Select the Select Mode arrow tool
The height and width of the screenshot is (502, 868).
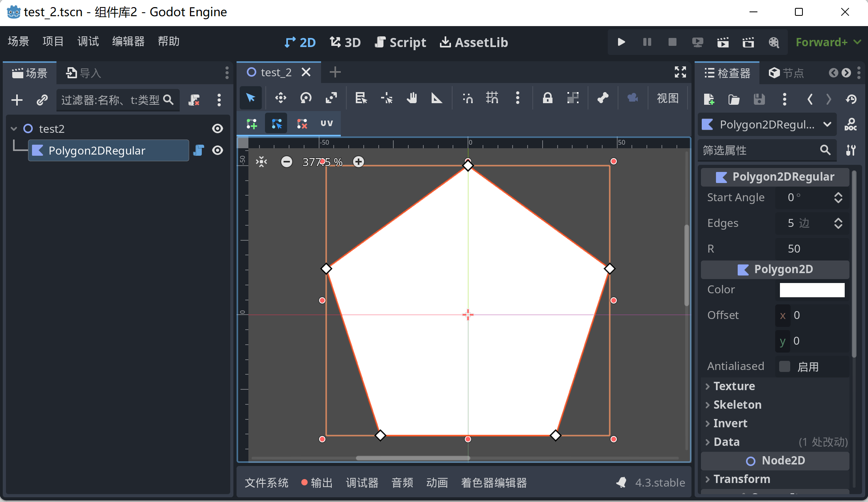point(251,98)
